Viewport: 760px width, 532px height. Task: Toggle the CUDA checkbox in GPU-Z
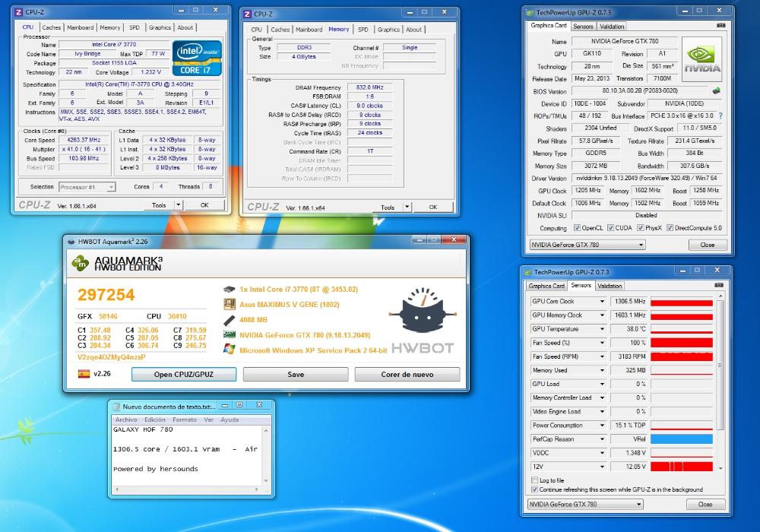coord(611,228)
